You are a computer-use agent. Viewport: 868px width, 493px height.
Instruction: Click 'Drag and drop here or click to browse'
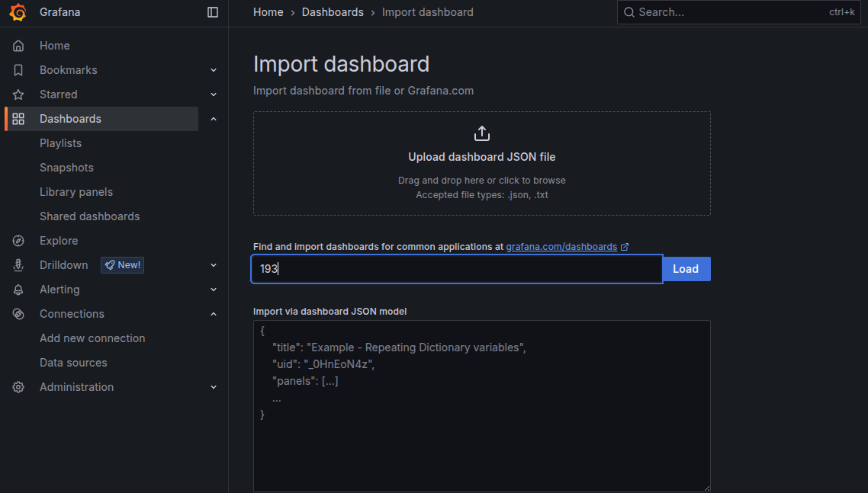(481, 181)
